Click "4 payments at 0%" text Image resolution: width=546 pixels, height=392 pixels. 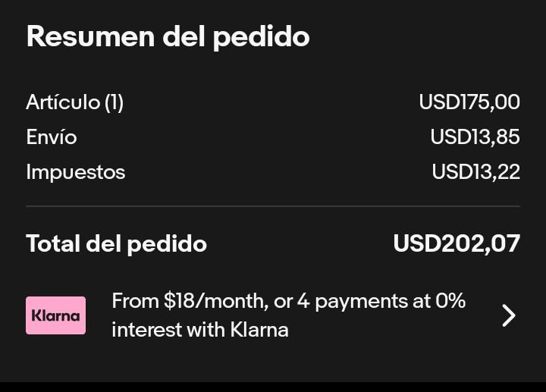click(381, 301)
